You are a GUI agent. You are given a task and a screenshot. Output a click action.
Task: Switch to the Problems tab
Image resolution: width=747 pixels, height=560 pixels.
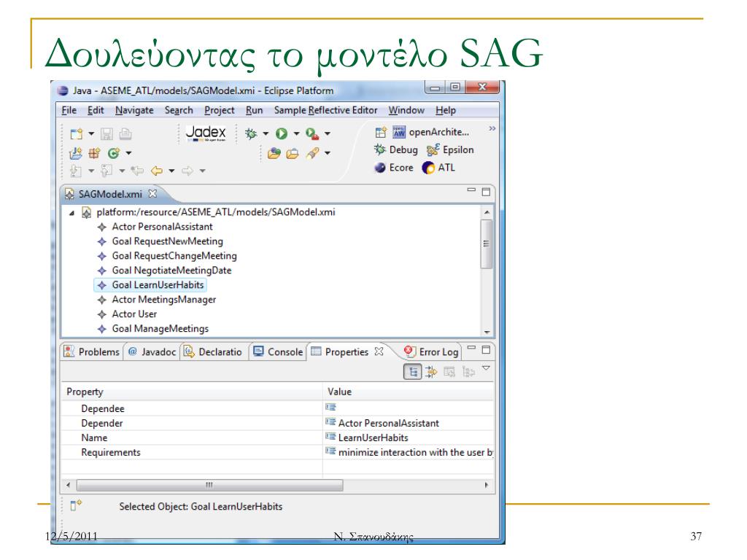[x=92, y=352]
